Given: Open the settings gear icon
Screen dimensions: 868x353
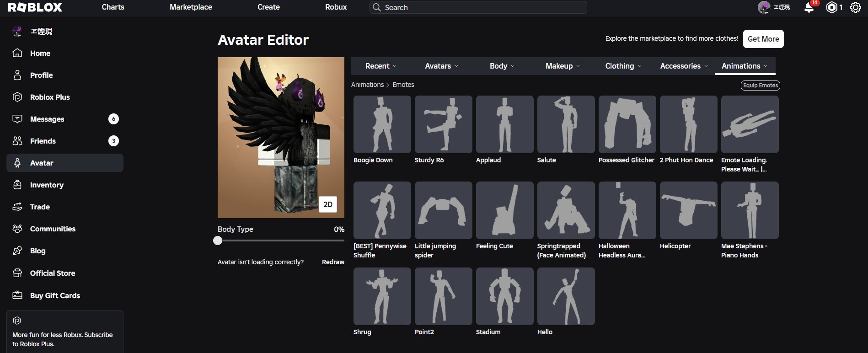Looking at the screenshot, I should 855,7.
